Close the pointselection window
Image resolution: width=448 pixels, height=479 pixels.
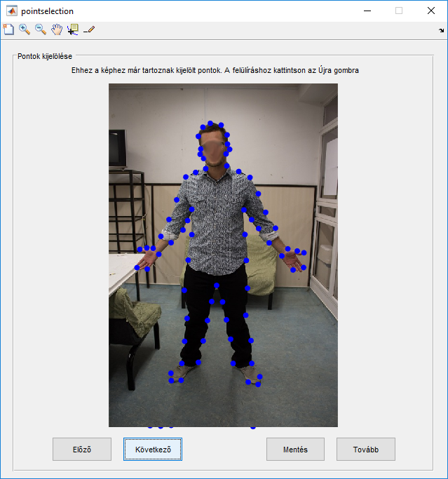tap(430, 11)
